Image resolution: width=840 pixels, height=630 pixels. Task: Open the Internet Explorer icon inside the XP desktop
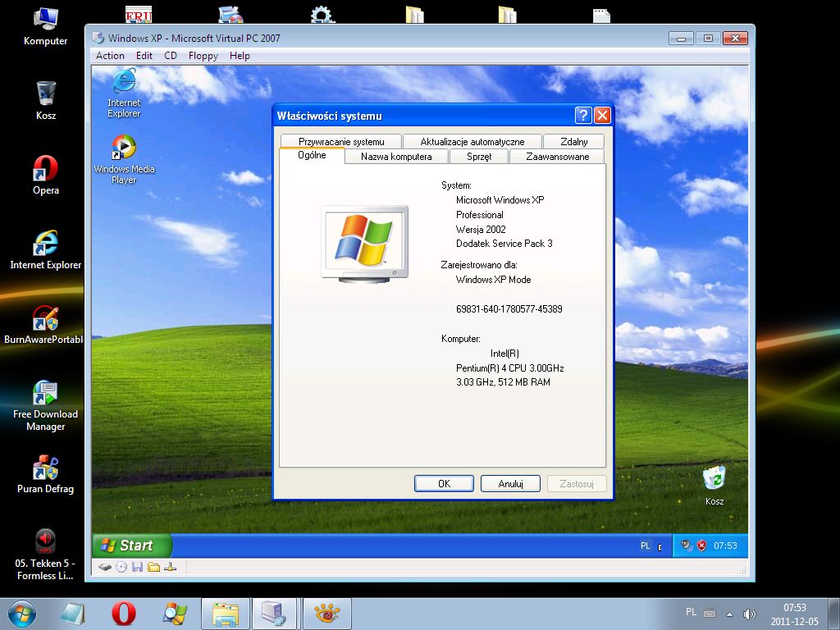[124, 94]
